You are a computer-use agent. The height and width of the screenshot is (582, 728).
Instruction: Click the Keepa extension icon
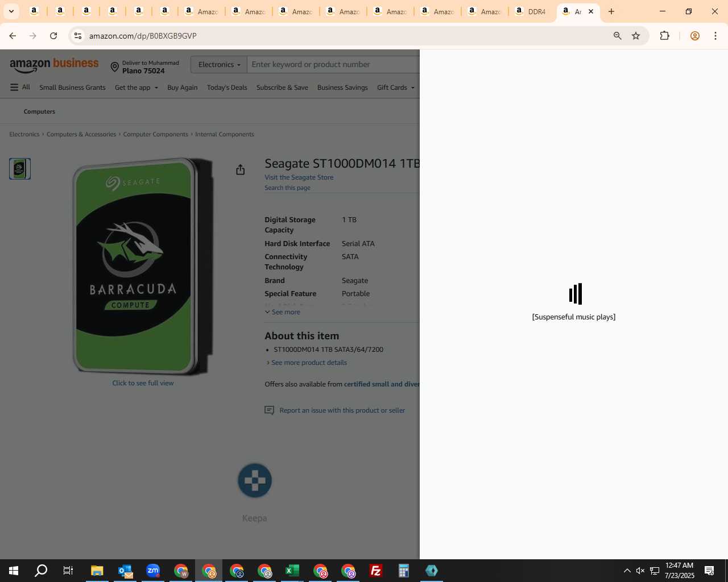point(255,480)
